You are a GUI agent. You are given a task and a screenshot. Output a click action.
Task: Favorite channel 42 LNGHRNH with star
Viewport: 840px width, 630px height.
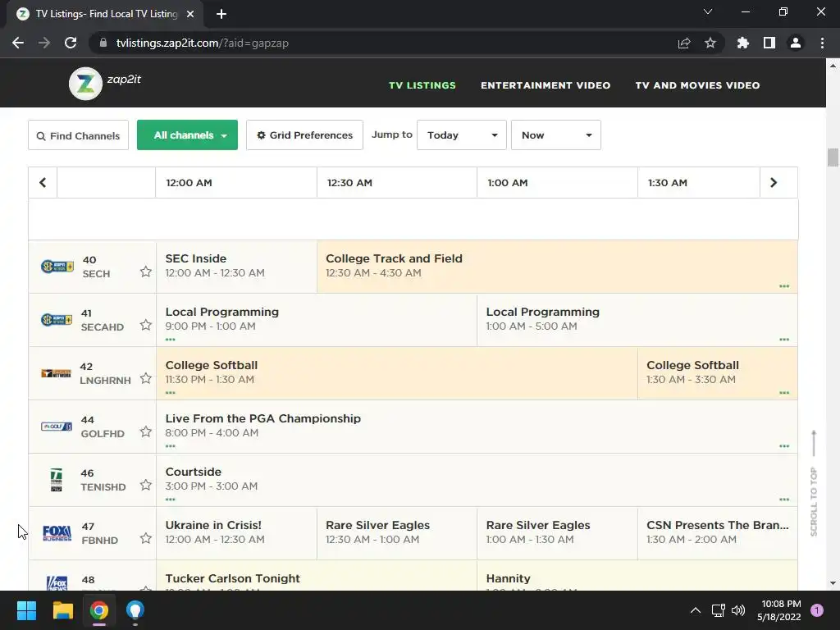point(146,378)
